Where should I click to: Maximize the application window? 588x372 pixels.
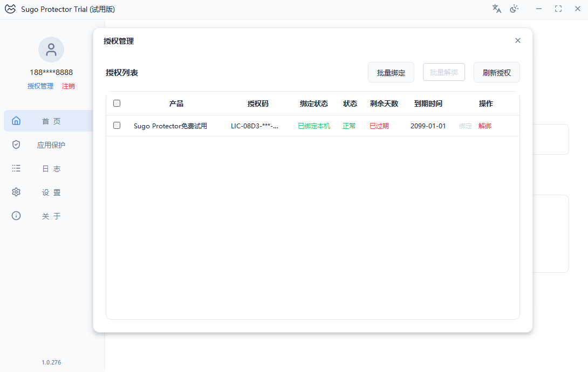(558, 9)
